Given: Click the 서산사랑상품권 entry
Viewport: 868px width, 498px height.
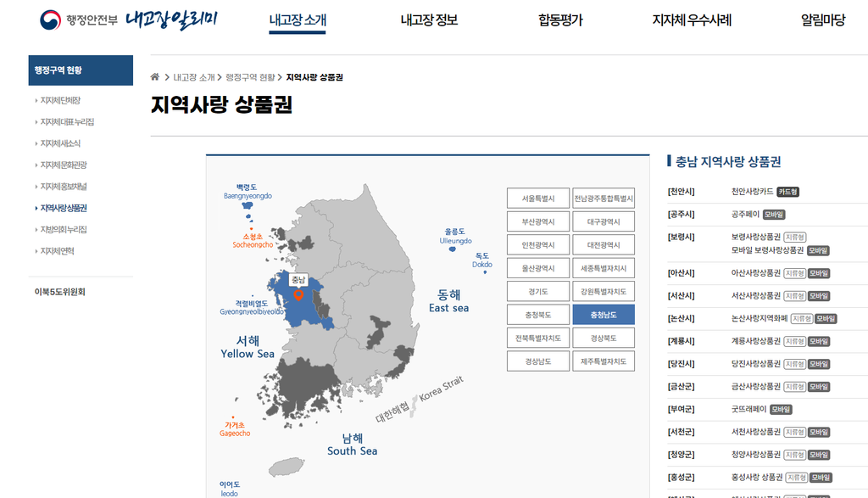Looking at the screenshot, I should point(755,296).
